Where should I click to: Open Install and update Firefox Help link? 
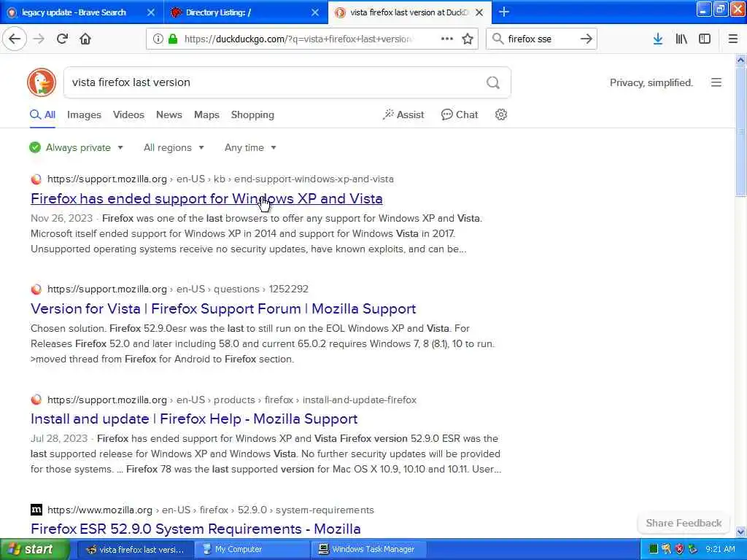(x=194, y=419)
